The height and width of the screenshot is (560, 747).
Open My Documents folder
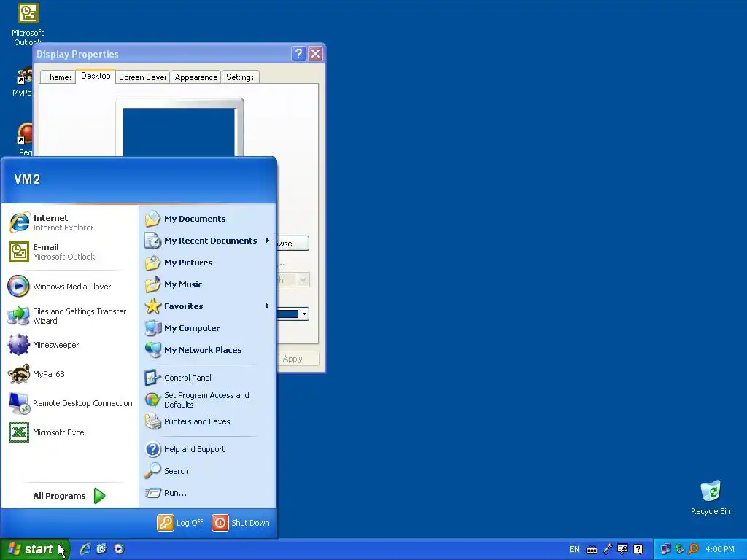(x=208, y=219)
